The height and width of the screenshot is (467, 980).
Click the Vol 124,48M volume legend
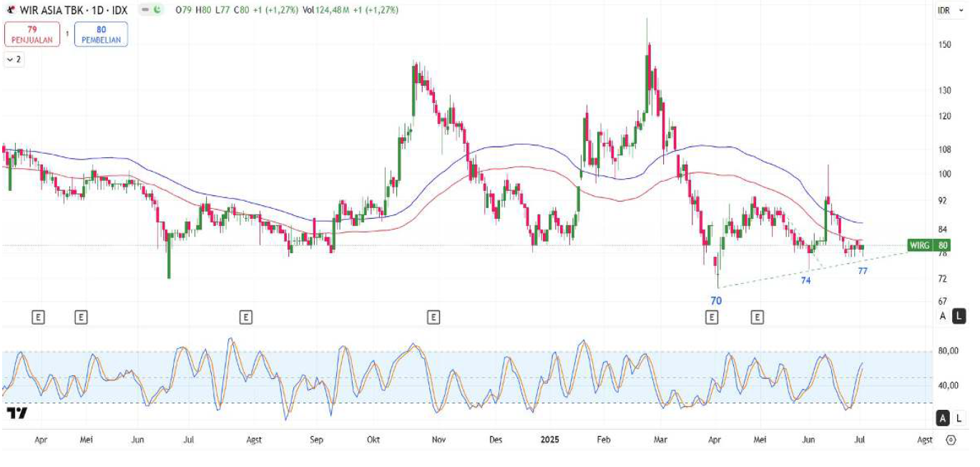325,10
